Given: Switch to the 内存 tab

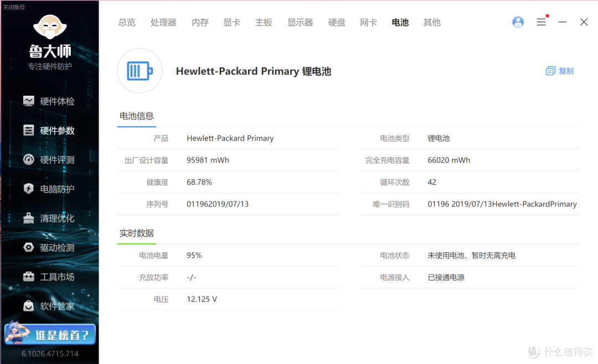Looking at the screenshot, I should [200, 23].
